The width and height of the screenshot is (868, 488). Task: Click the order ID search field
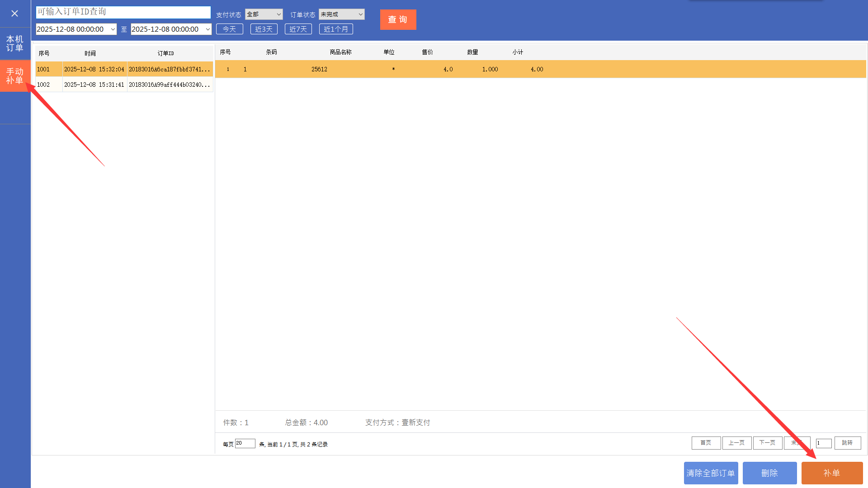pyautogui.click(x=123, y=12)
